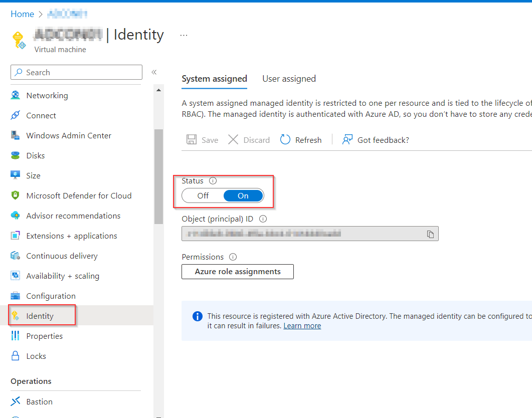Navigate using the Home breadcrumb link
Image resolution: width=532 pixels, height=418 pixels.
[x=22, y=14]
